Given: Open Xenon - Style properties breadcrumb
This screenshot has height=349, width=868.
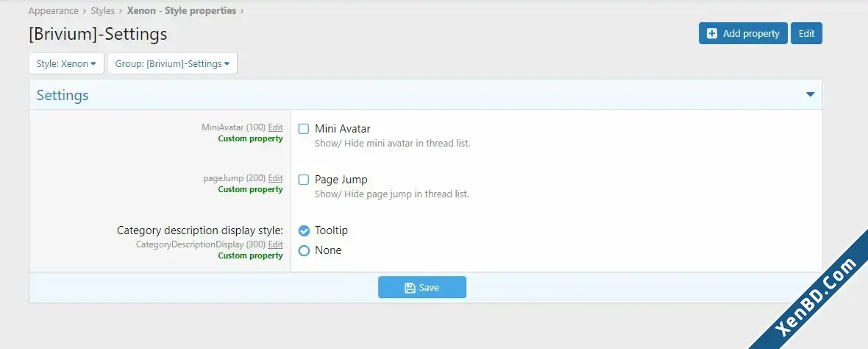Looking at the screenshot, I should coord(182,10).
